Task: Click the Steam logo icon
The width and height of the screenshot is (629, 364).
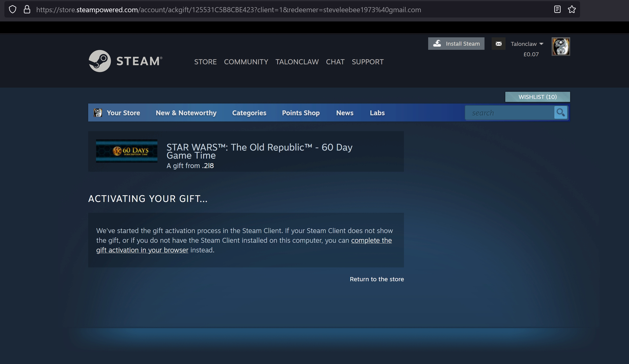Action: [x=100, y=61]
